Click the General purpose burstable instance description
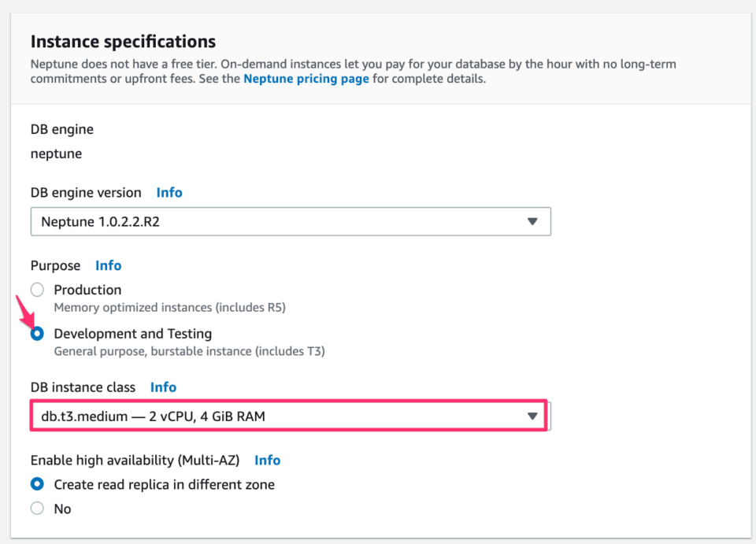The image size is (756, 544). coord(190,351)
